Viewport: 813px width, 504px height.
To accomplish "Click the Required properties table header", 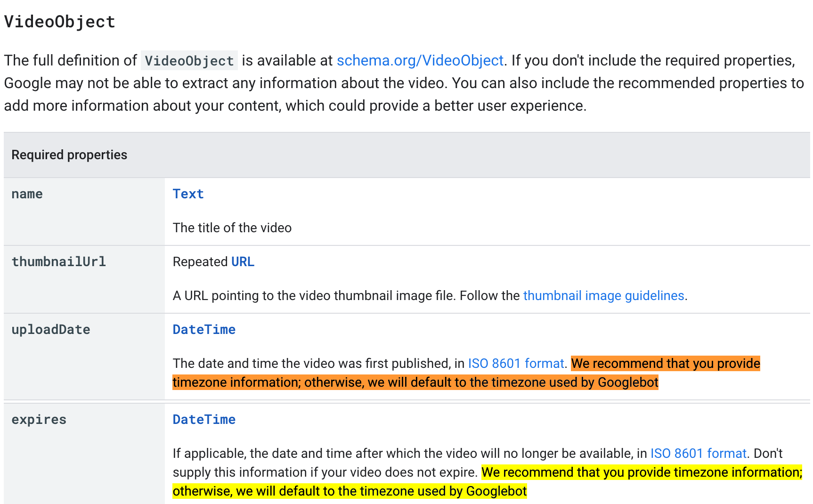I will [69, 155].
